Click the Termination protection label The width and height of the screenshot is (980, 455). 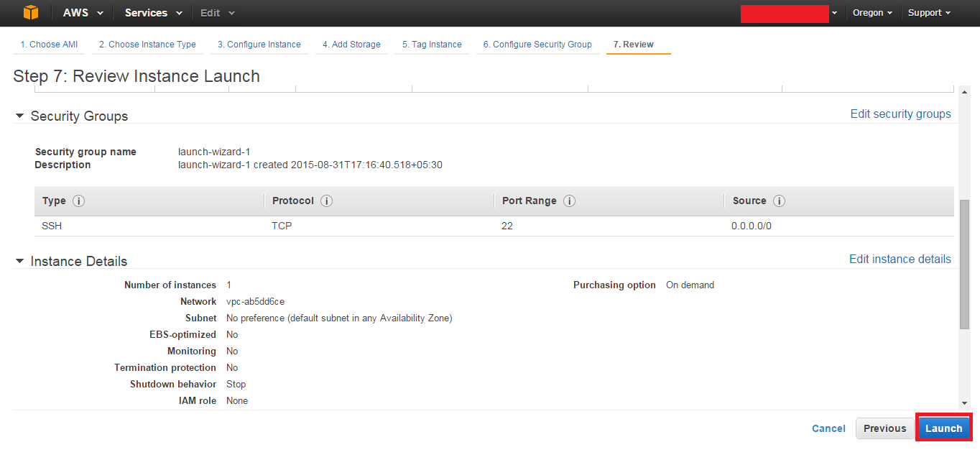[165, 367]
